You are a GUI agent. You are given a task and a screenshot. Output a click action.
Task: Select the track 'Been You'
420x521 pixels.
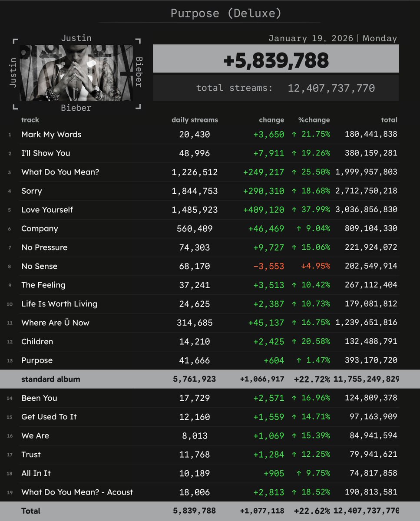(x=39, y=398)
